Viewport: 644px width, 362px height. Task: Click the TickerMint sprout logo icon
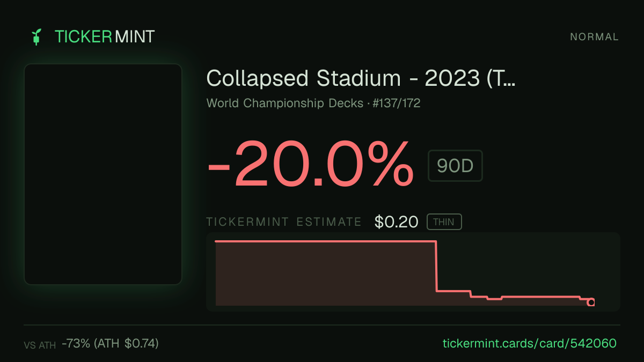click(36, 37)
